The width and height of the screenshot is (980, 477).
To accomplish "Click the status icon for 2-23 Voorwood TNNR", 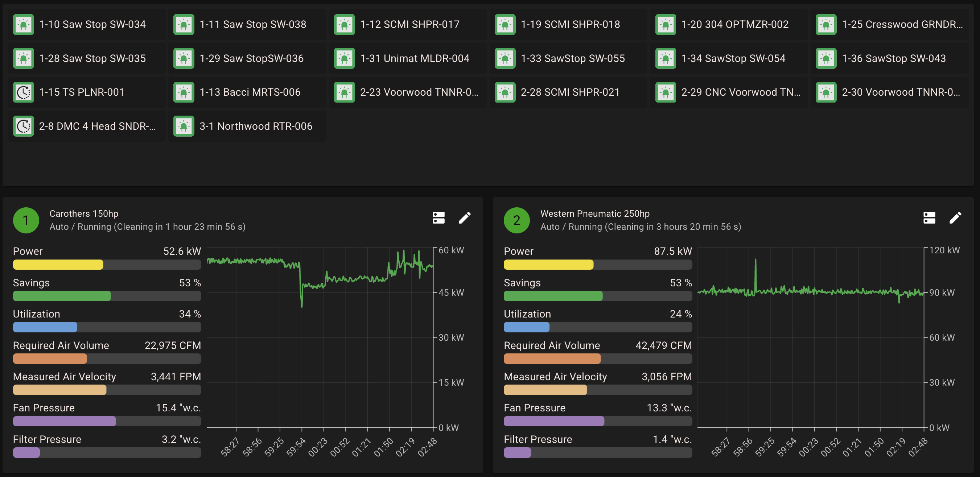I will tap(344, 92).
